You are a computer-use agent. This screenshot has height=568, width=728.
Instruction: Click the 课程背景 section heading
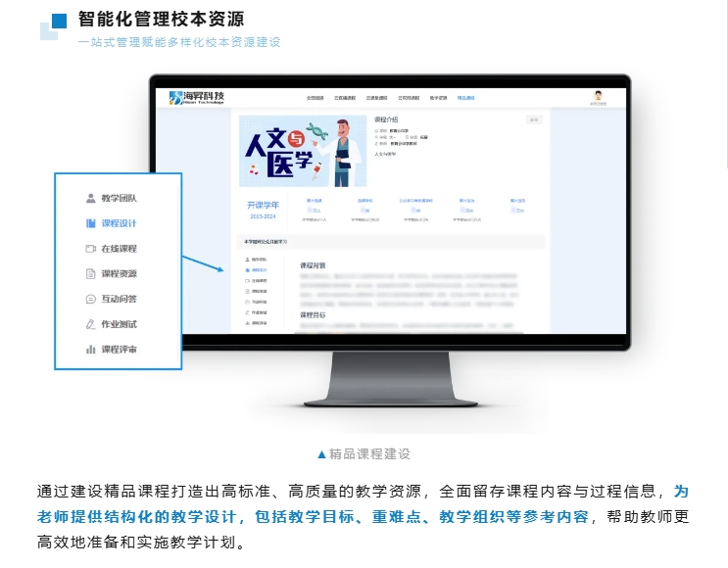[x=313, y=265]
